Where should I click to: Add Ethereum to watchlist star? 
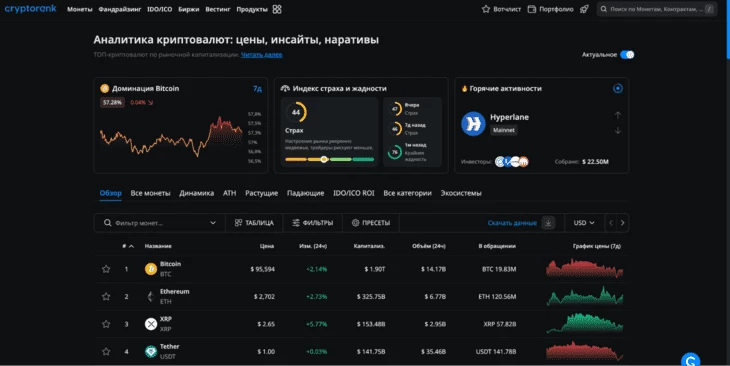(106, 297)
